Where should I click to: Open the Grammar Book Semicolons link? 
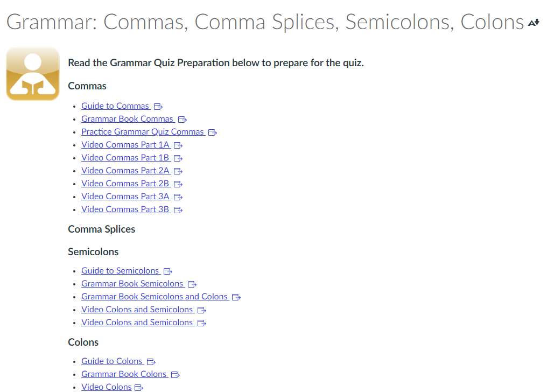[x=132, y=283]
